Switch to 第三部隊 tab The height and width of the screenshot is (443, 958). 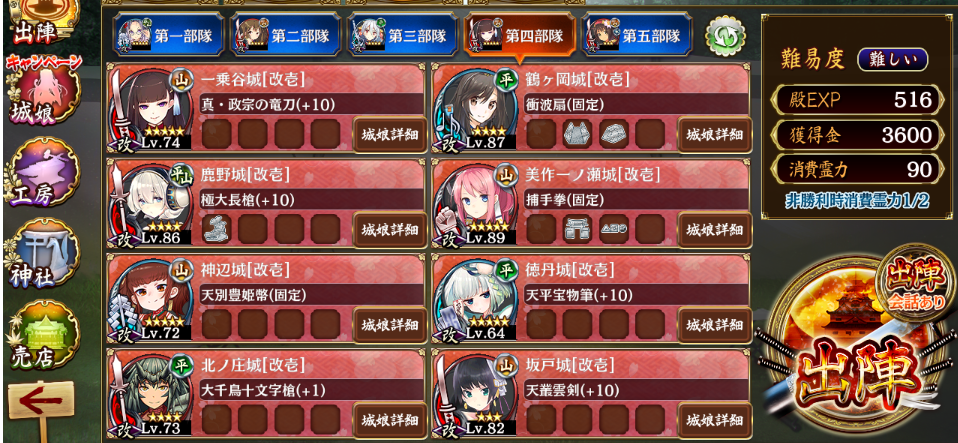click(x=402, y=35)
